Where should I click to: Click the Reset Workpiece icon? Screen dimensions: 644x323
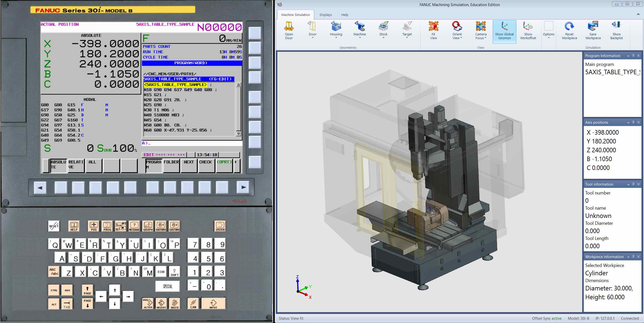[569, 30]
